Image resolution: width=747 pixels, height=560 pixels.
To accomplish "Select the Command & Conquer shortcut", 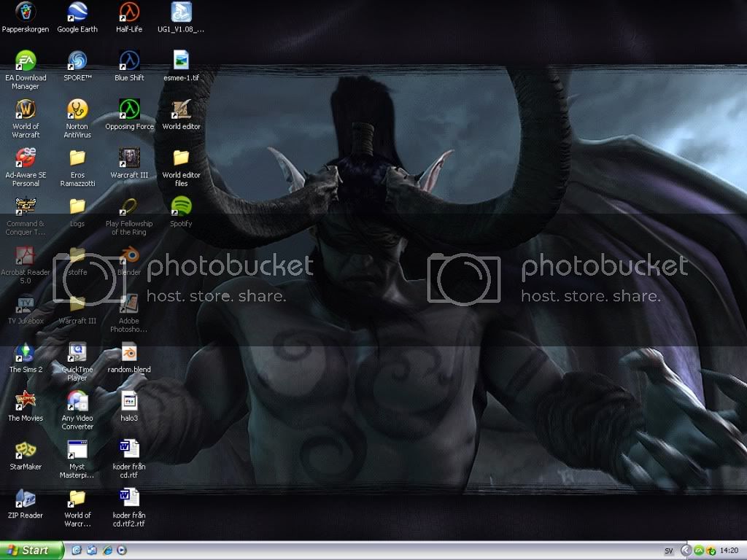I will (x=26, y=216).
